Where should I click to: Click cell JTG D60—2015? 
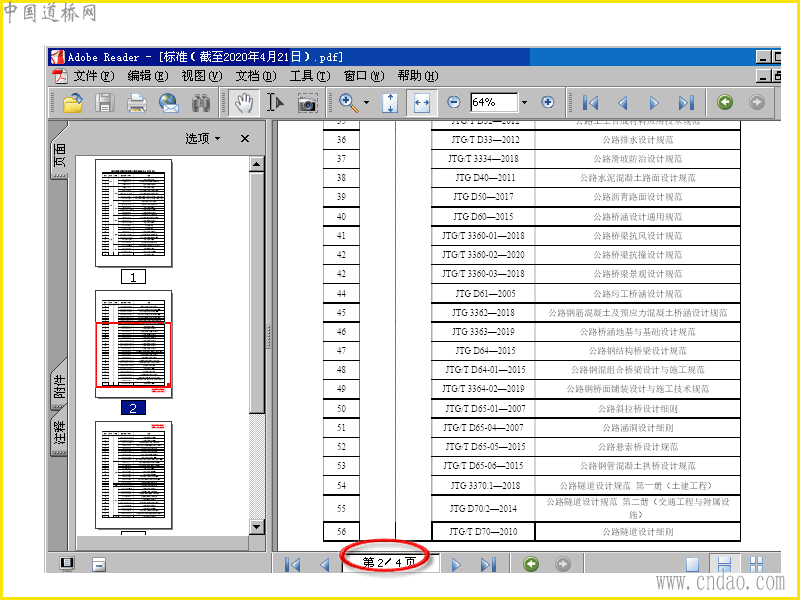pos(483,216)
